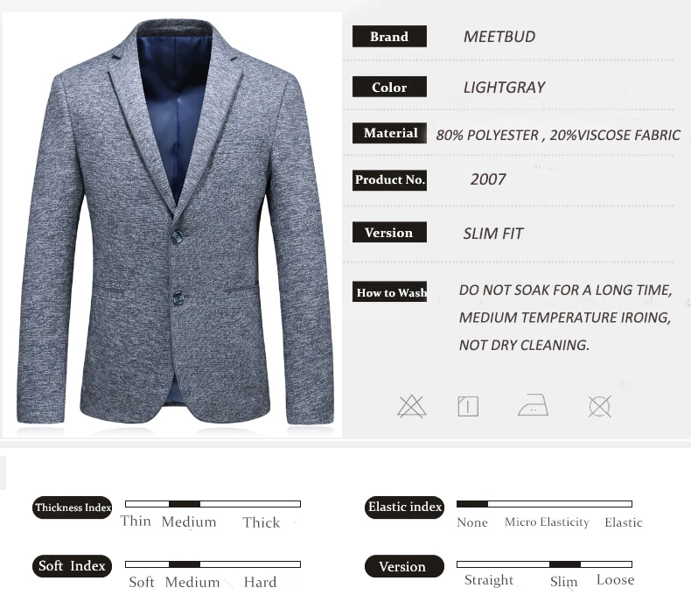Click the Elastic index None slider segment

[472, 504]
